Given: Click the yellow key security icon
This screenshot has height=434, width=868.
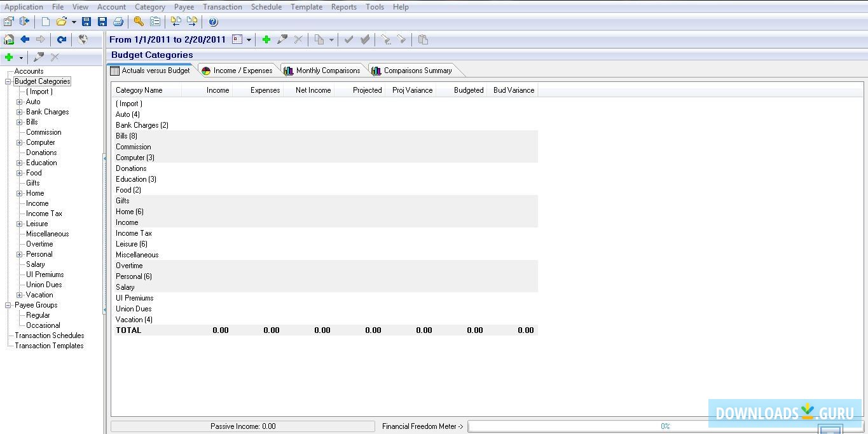Looking at the screenshot, I should 139,21.
